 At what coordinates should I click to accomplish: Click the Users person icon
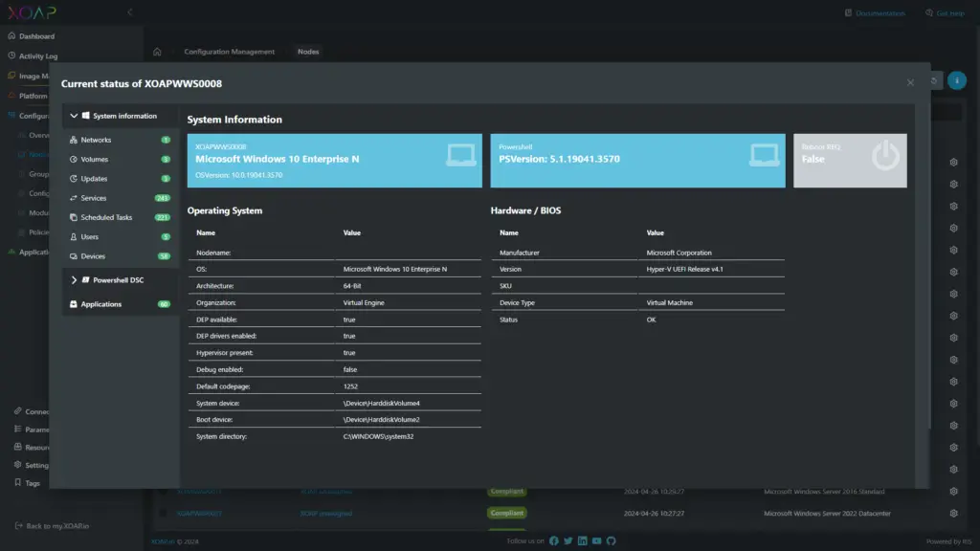tap(73, 237)
